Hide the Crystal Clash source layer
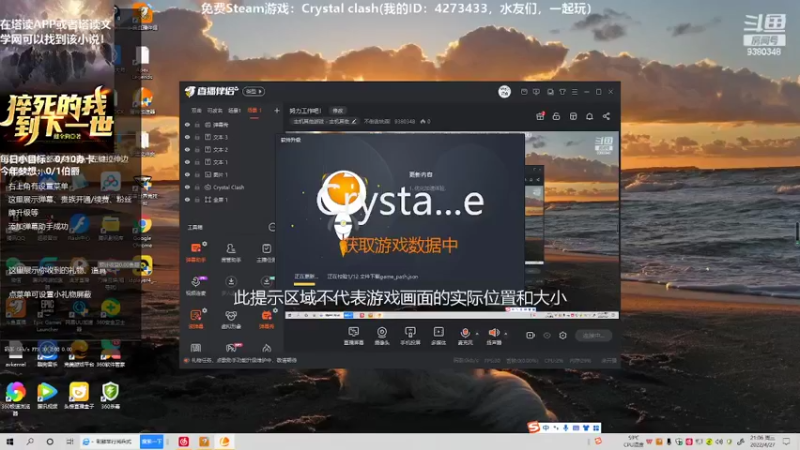The image size is (800, 450). pyautogui.click(x=187, y=187)
